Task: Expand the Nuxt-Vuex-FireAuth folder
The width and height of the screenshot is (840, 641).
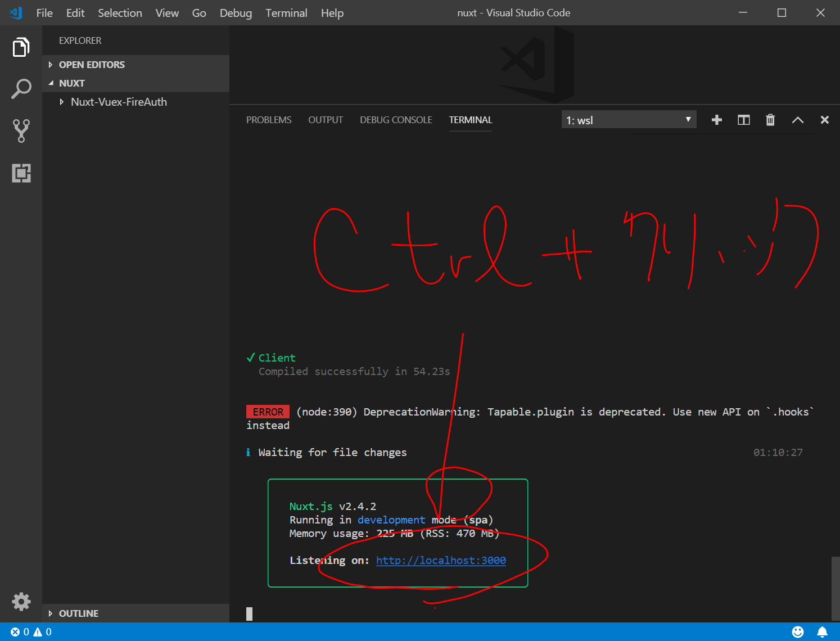Action: (119, 102)
